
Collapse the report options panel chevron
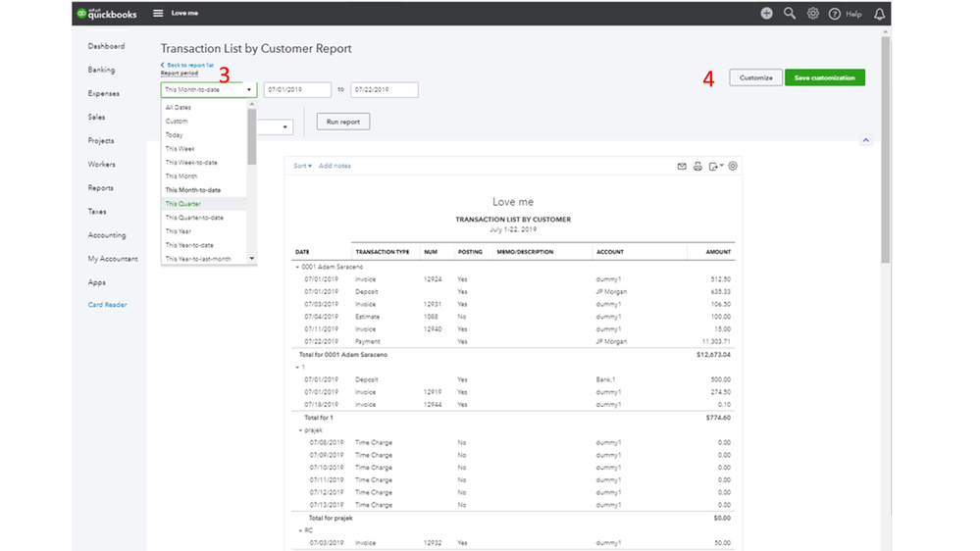[865, 140]
